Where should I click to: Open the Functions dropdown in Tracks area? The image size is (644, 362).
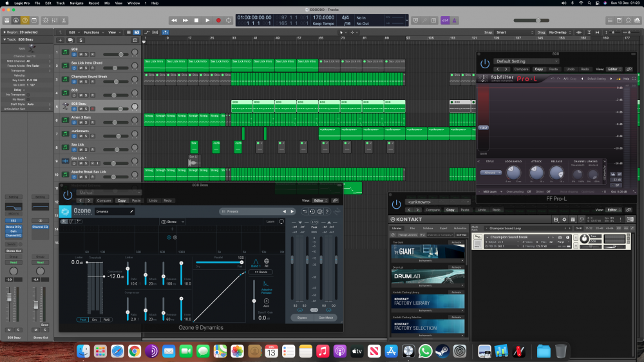coord(93,32)
